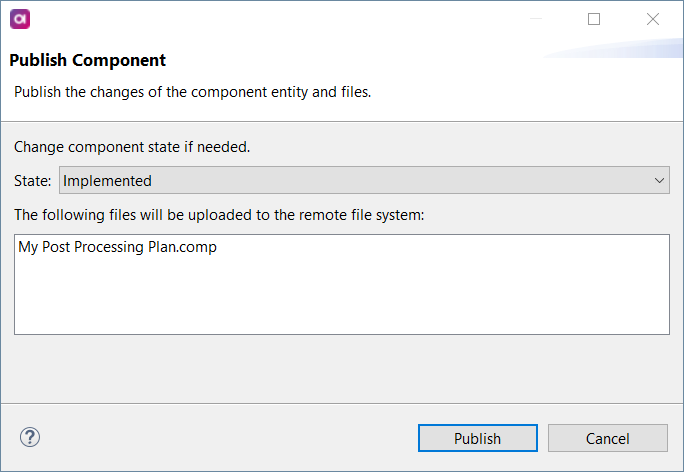Click the State: label

click(x=33, y=181)
